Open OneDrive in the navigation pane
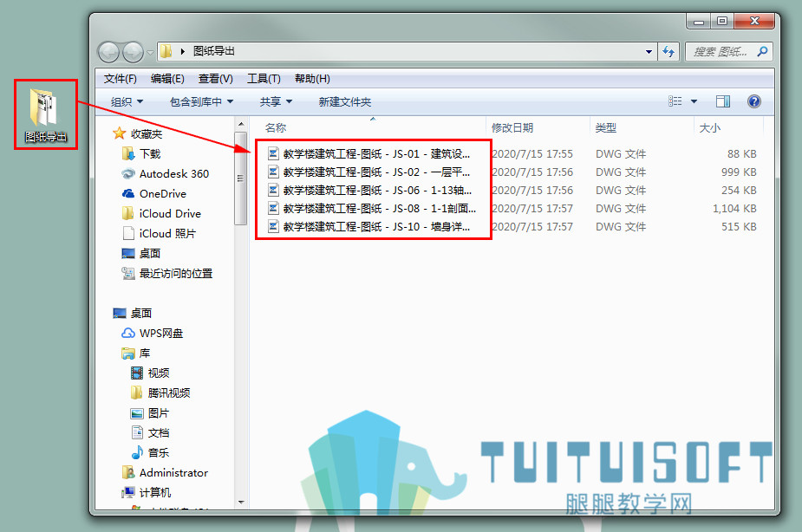The height and width of the screenshot is (532, 802). [154, 194]
